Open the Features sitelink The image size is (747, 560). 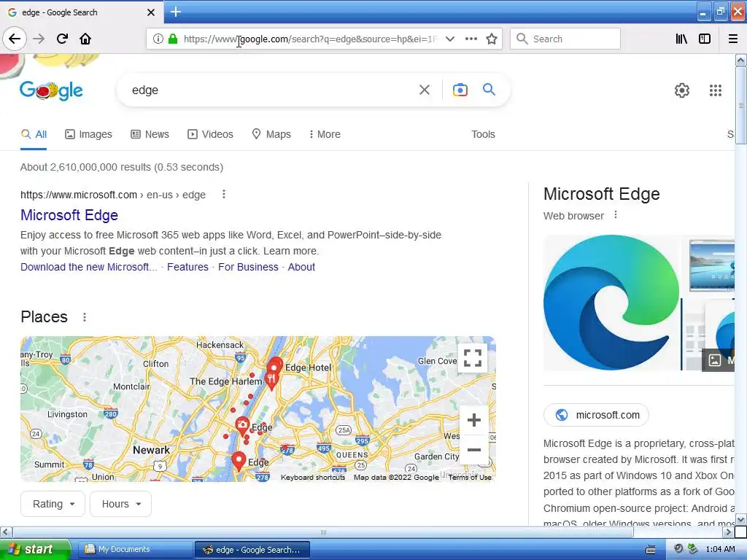[187, 267]
